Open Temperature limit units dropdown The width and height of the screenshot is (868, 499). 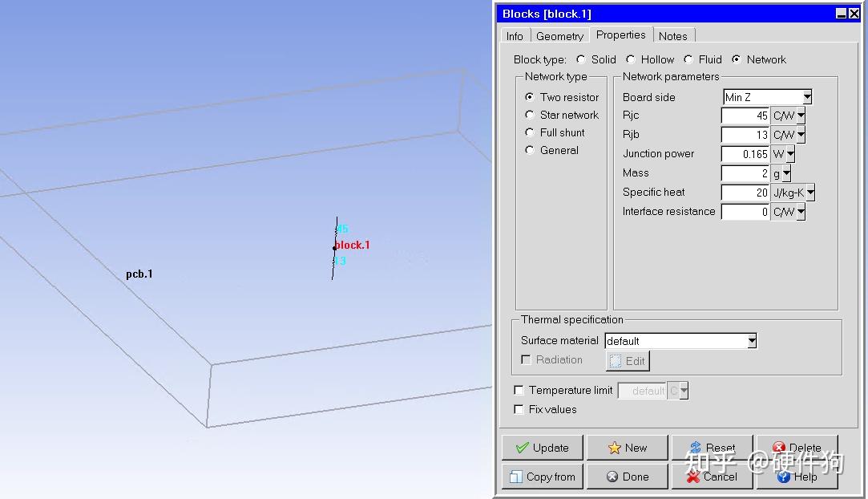coord(684,391)
